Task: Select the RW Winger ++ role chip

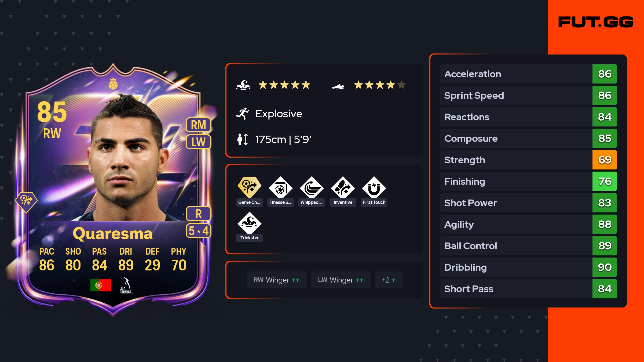Action: pos(276,280)
